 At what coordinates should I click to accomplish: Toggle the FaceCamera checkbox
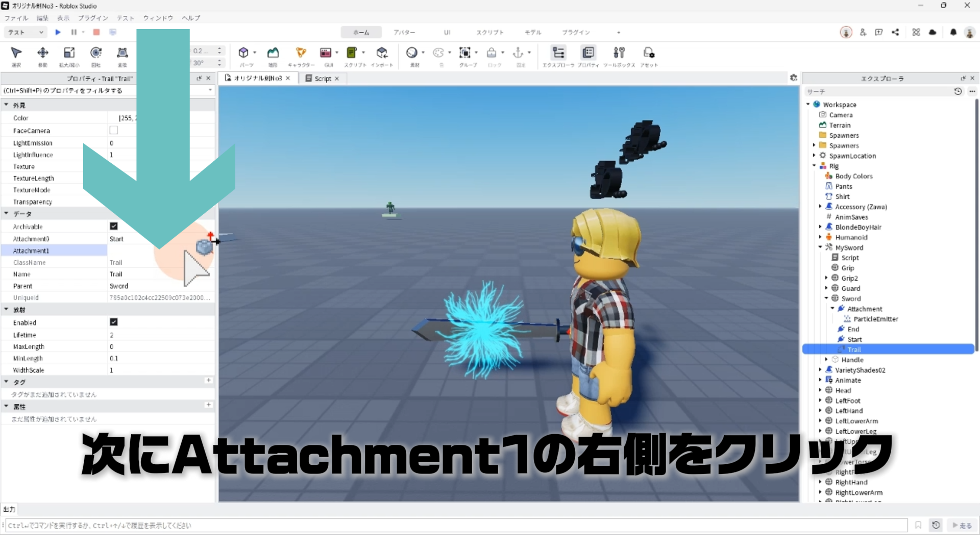pos(114,131)
